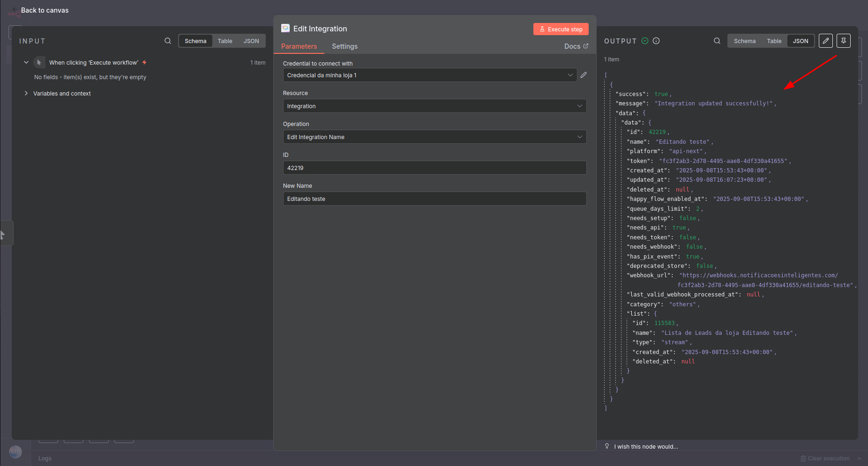Click the lightbulb feedback icon
Screen dimensions: 868x466
click(x=607, y=446)
